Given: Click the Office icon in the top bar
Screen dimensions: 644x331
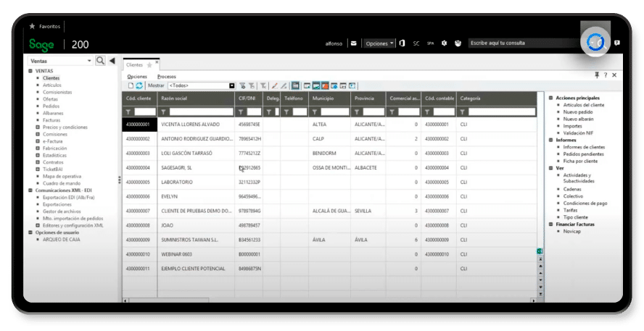Looking at the screenshot, I should pos(402,43).
